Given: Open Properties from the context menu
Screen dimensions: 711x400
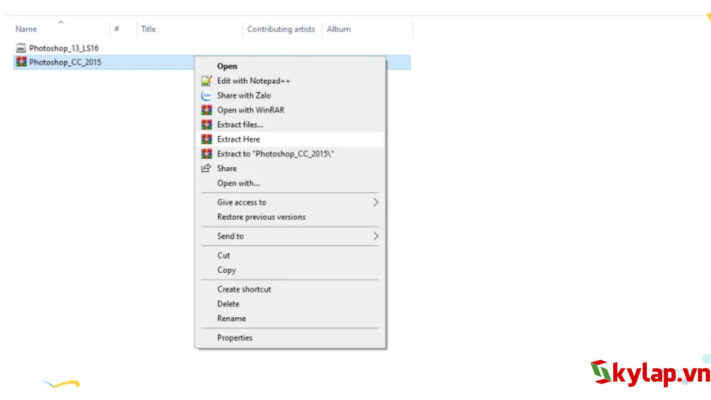Looking at the screenshot, I should (235, 338).
